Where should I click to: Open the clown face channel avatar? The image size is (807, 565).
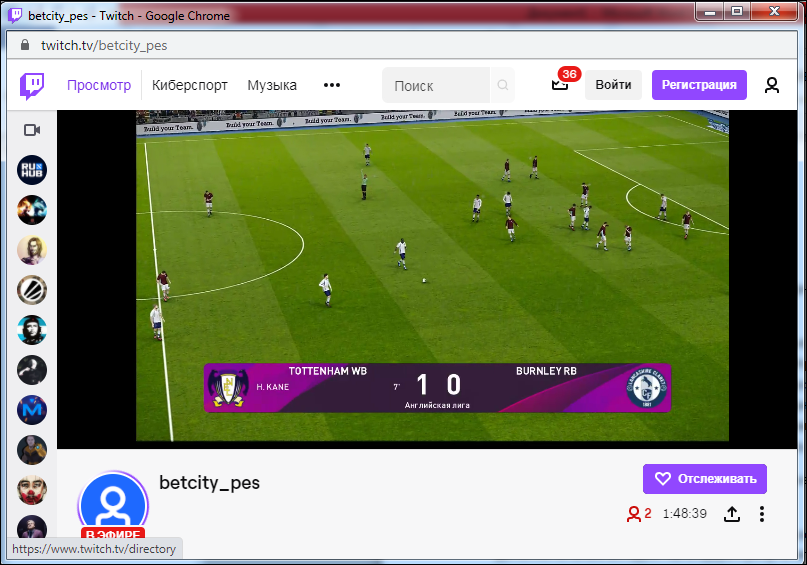(32, 490)
